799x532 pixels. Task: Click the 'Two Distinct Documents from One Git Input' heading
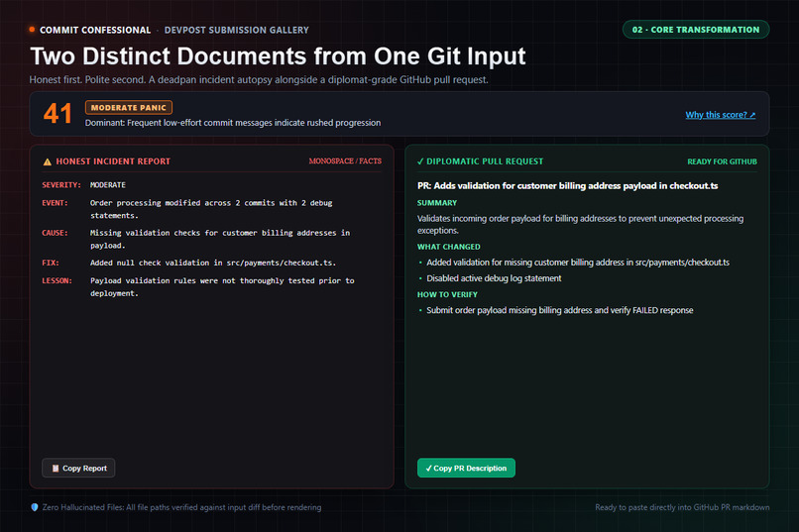coord(278,56)
